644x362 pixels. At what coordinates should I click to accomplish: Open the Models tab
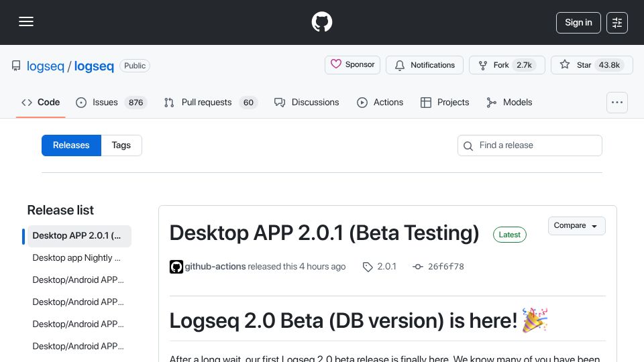[x=509, y=102]
